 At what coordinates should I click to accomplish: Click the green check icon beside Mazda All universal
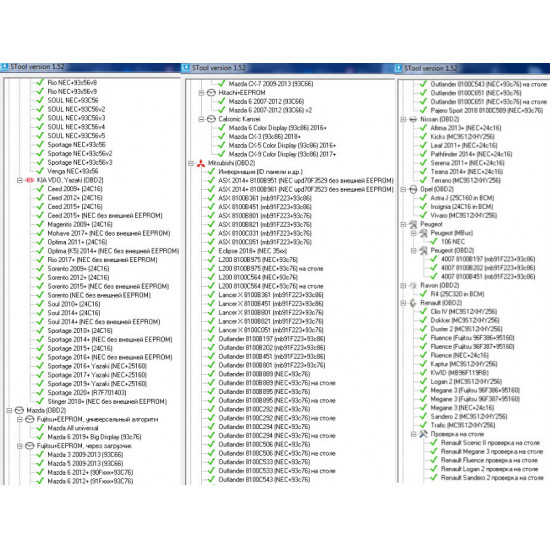40,428
